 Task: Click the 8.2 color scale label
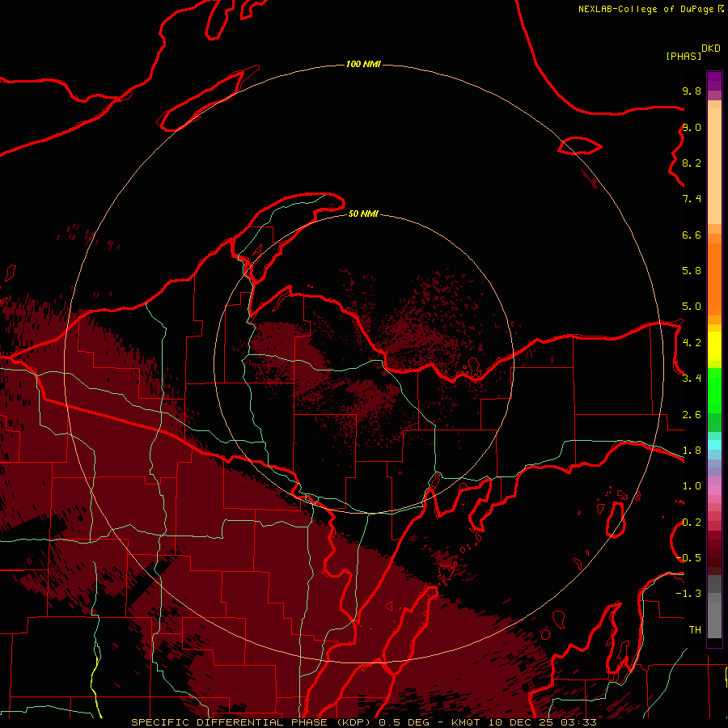pyautogui.click(x=692, y=163)
